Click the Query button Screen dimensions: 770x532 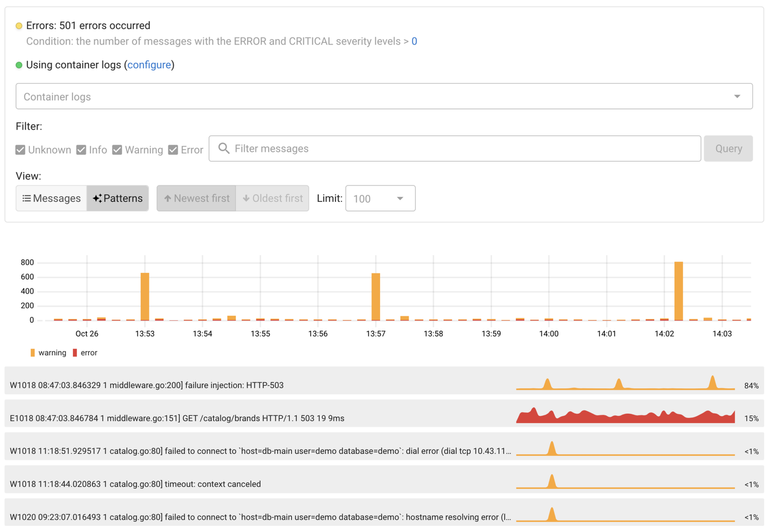[728, 148]
